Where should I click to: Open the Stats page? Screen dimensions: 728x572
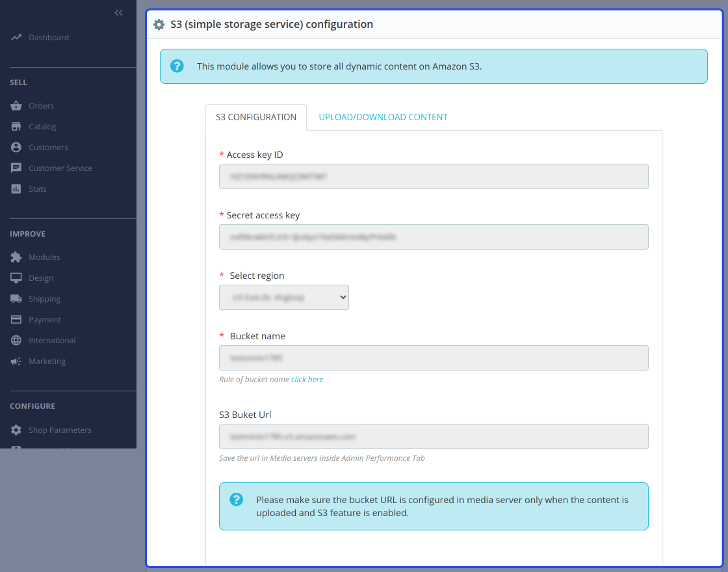38,189
